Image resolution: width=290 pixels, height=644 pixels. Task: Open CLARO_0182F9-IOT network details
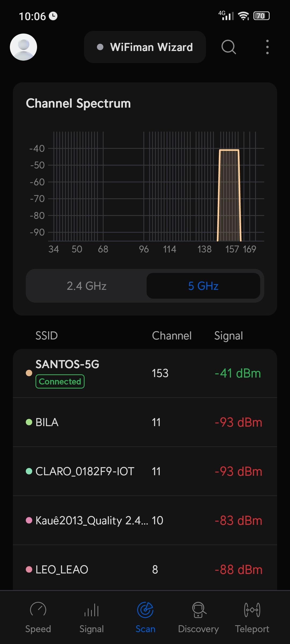[145, 471]
